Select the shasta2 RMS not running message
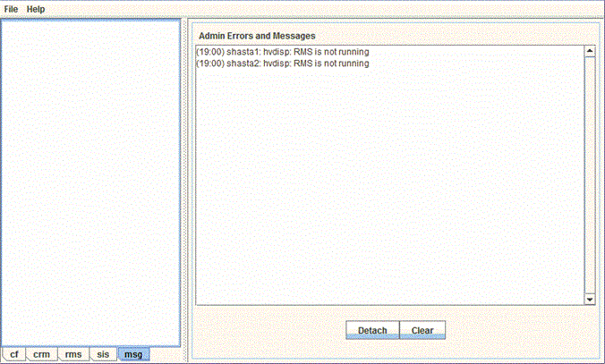 [x=282, y=63]
